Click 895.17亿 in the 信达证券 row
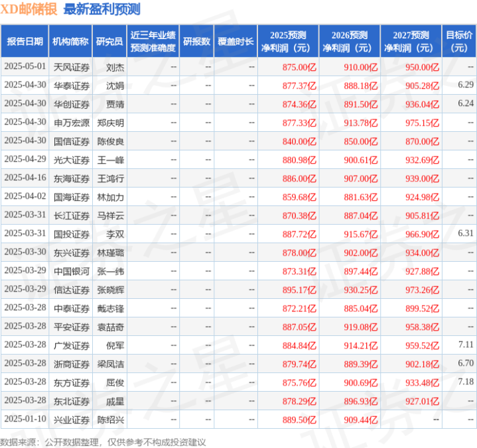This screenshot has width=477, height=448. click(299, 290)
